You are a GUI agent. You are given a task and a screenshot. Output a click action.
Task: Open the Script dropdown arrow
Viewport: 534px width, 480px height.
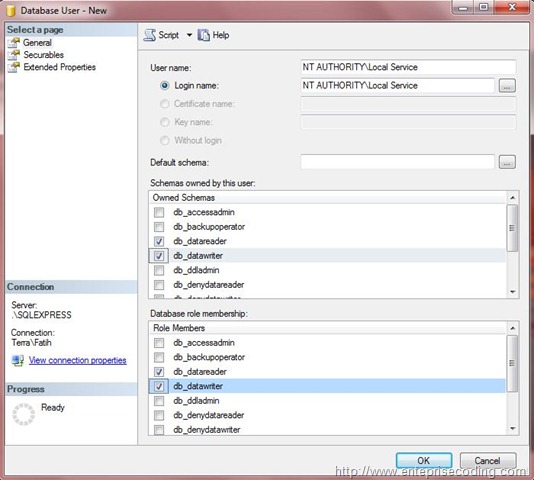pyautogui.click(x=189, y=35)
